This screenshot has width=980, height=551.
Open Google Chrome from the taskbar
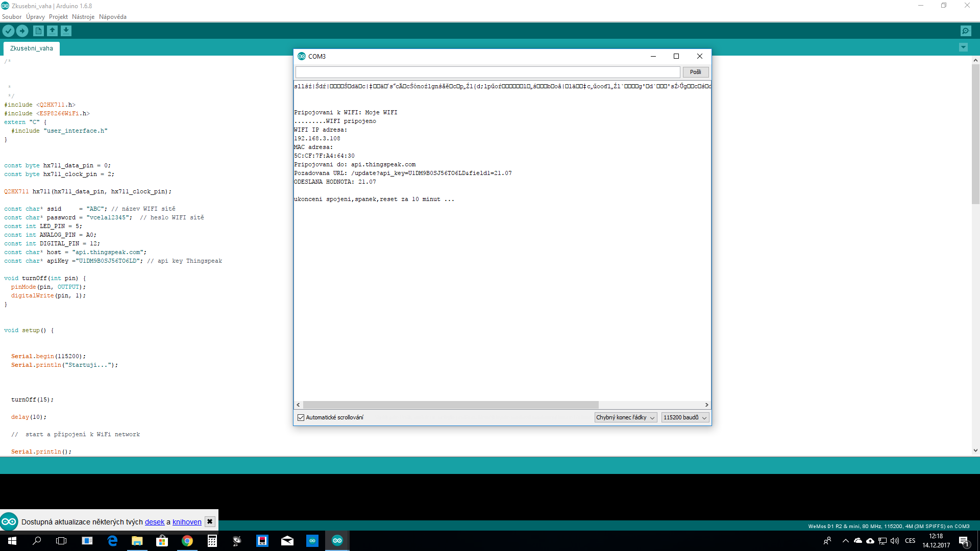click(187, 541)
